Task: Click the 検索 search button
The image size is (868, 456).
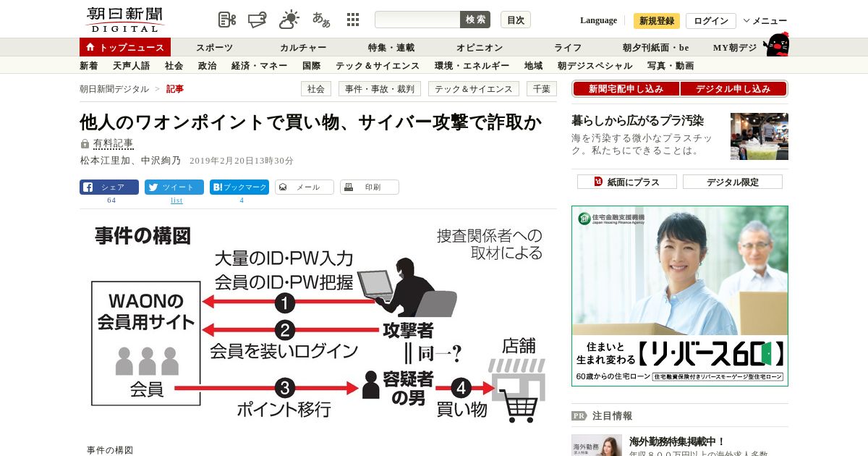Action: click(x=475, y=20)
